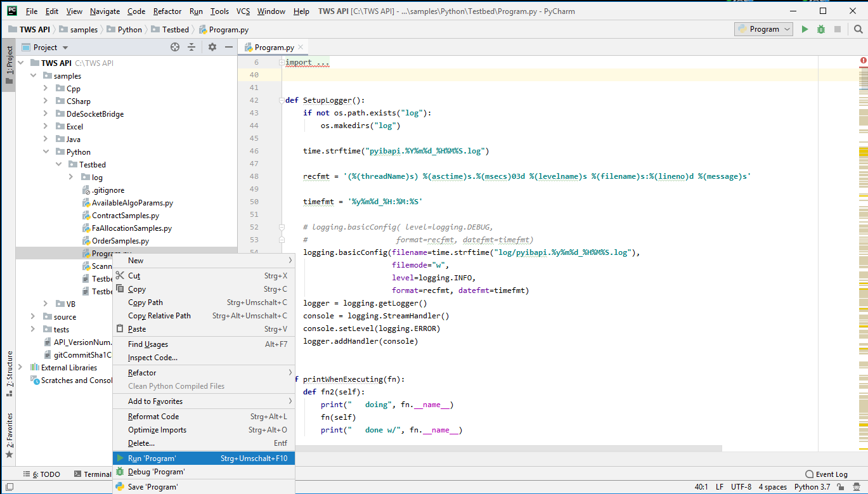Image resolution: width=868 pixels, height=494 pixels.
Task: Select ContractSamples.py in project tree
Action: 126,216
